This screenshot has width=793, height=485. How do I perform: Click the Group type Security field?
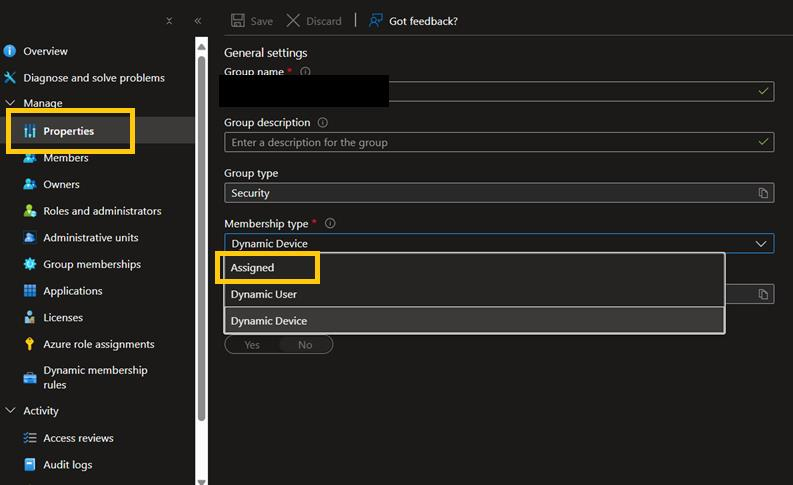(499, 193)
